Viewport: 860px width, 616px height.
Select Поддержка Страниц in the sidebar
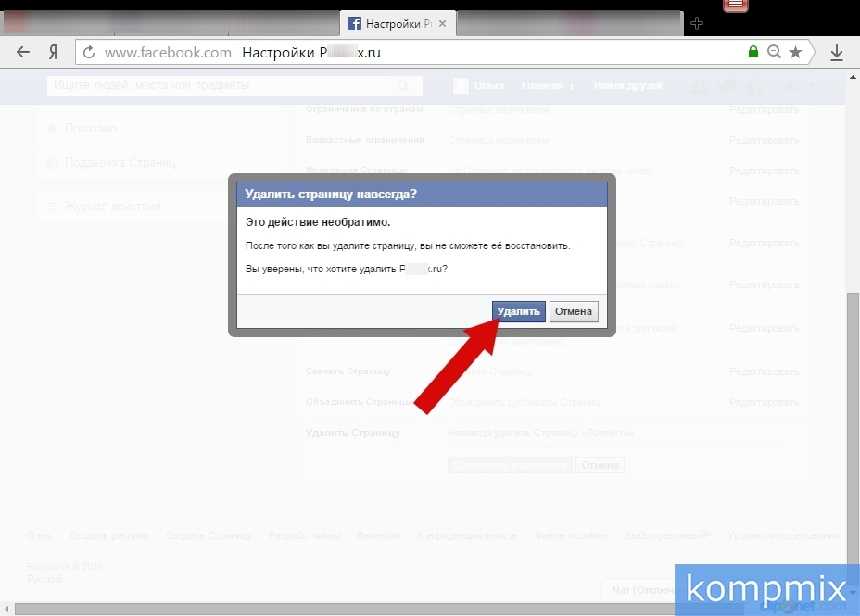pos(120,163)
